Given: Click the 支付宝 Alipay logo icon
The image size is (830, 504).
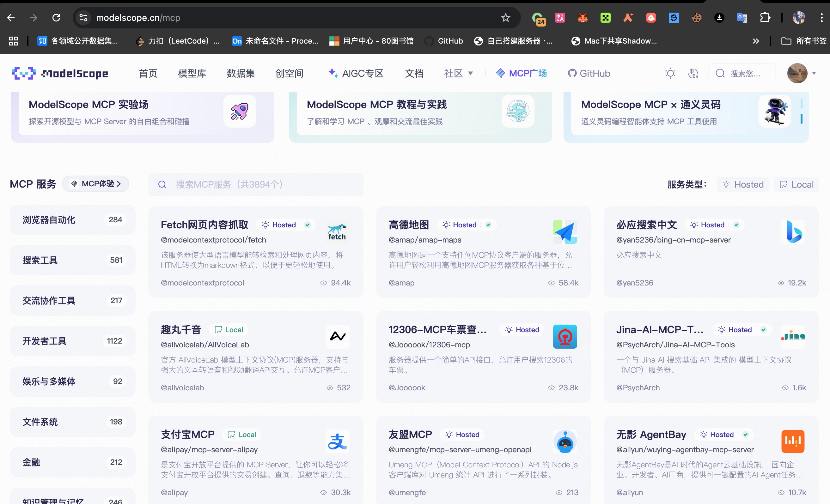Looking at the screenshot, I should (x=337, y=441).
